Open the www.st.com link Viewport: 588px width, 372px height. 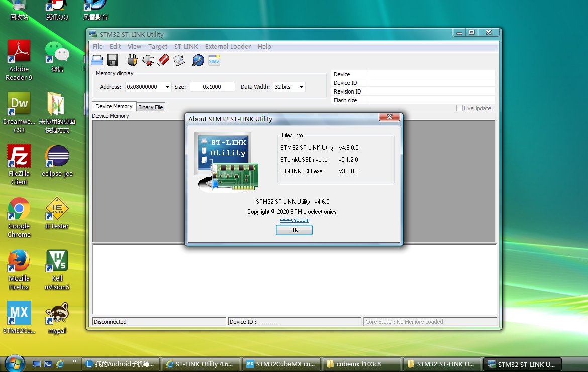pos(295,220)
